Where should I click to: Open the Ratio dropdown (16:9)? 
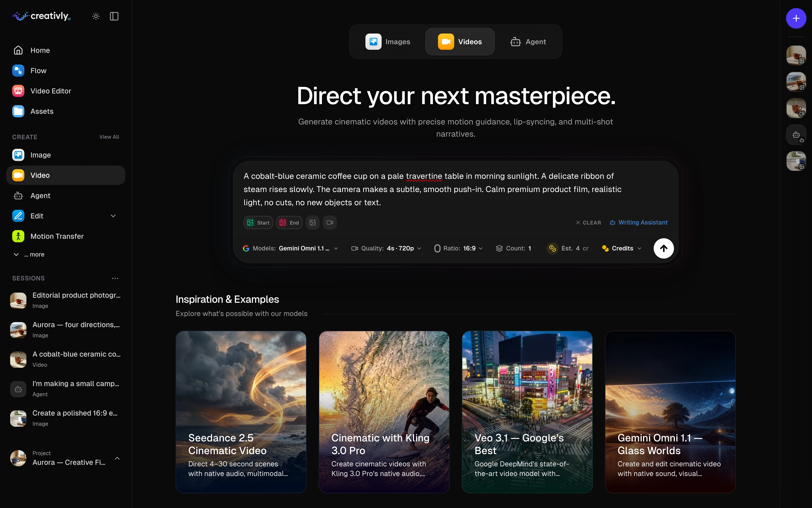(x=459, y=248)
